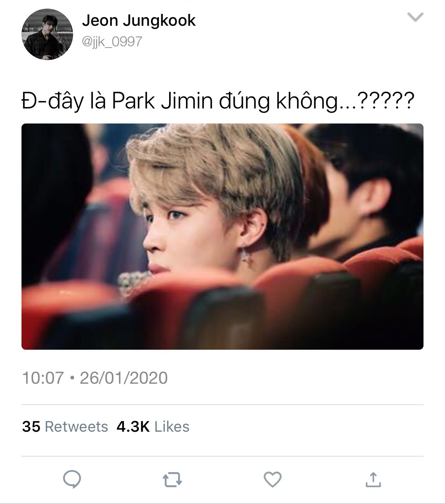
Task: Show the list of 4.3K Likes
Action: coord(153,427)
